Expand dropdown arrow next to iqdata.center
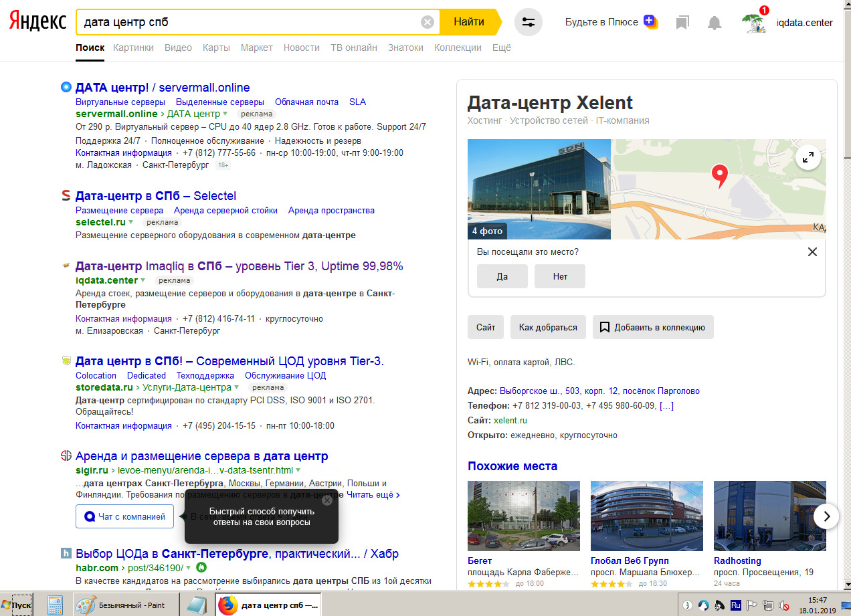 tap(143, 280)
